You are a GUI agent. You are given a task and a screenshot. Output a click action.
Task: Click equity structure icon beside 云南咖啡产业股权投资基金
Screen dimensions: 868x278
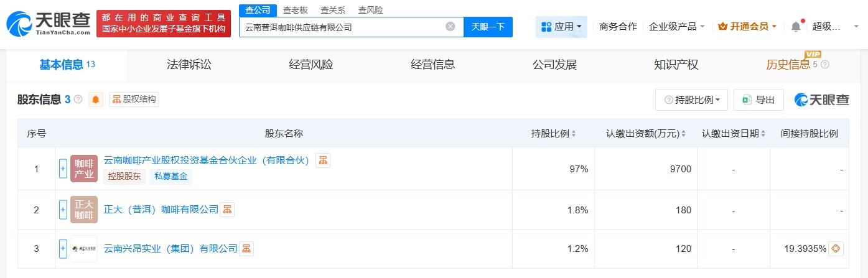(323, 160)
